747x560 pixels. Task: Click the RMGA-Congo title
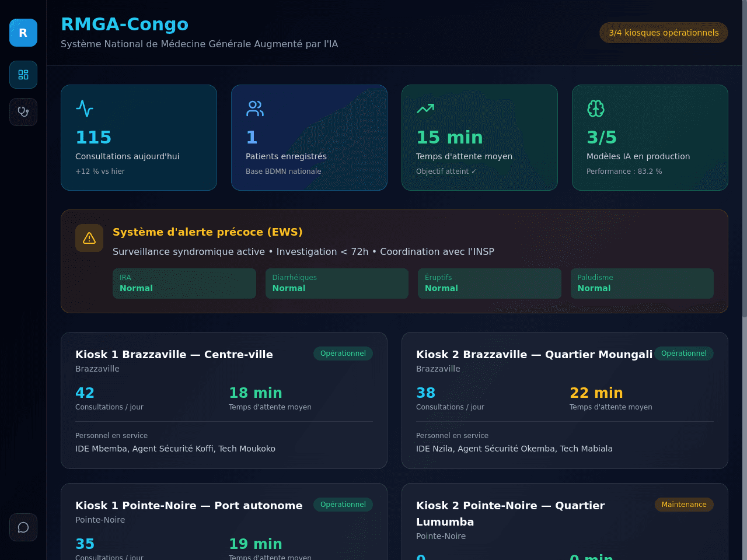tap(125, 24)
